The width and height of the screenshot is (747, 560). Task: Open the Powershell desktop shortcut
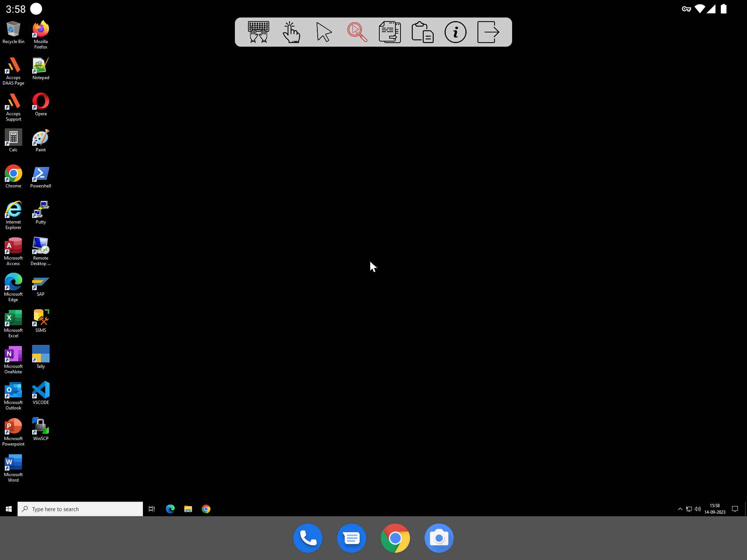coord(41,177)
